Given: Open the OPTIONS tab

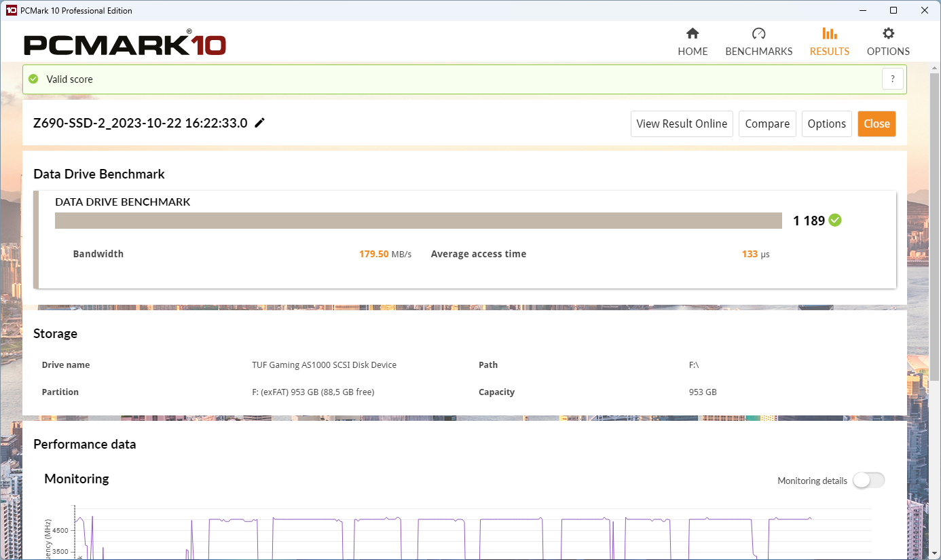Looking at the screenshot, I should pyautogui.click(x=888, y=42).
